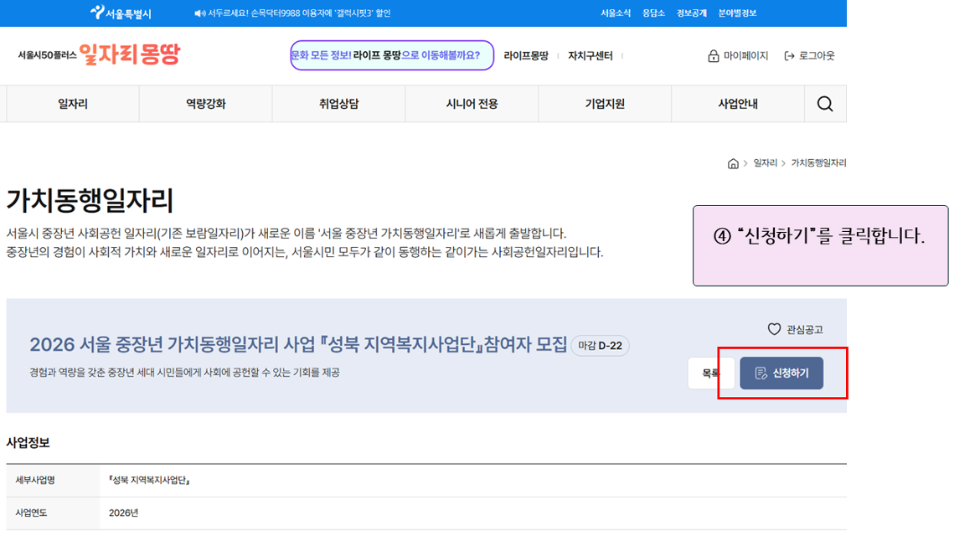
Task: Open the 사업안내 menu
Action: pos(738,104)
